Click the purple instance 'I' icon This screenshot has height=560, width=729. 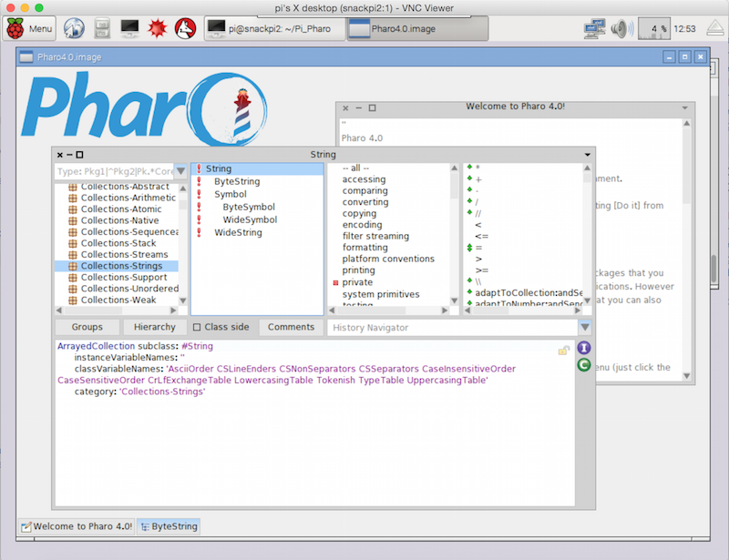pos(584,348)
